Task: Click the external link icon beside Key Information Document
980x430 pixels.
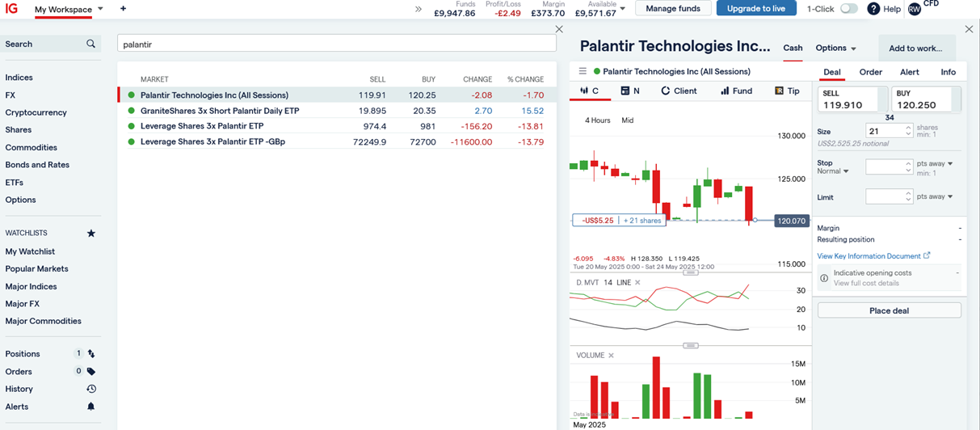Action: point(927,256)
